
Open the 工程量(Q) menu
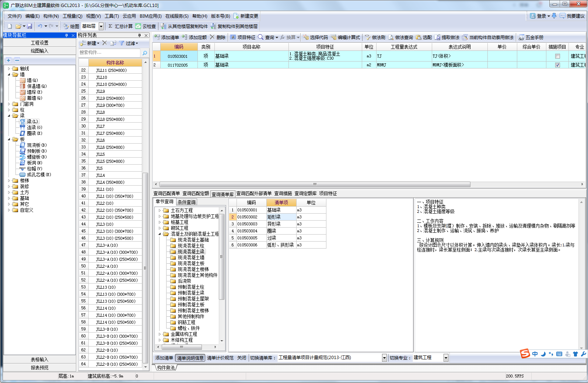tap(72, 16)
